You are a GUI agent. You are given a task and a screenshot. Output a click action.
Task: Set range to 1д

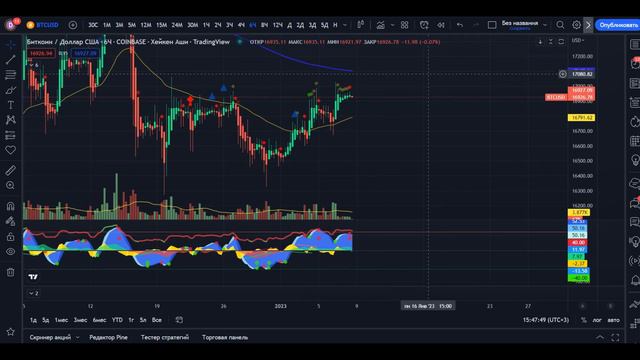click(x=33, y=320)
